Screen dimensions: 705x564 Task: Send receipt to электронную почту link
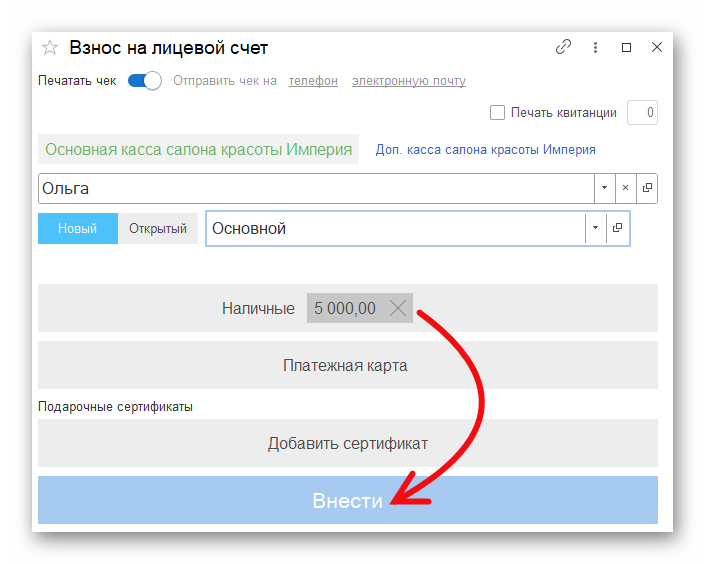409,81
